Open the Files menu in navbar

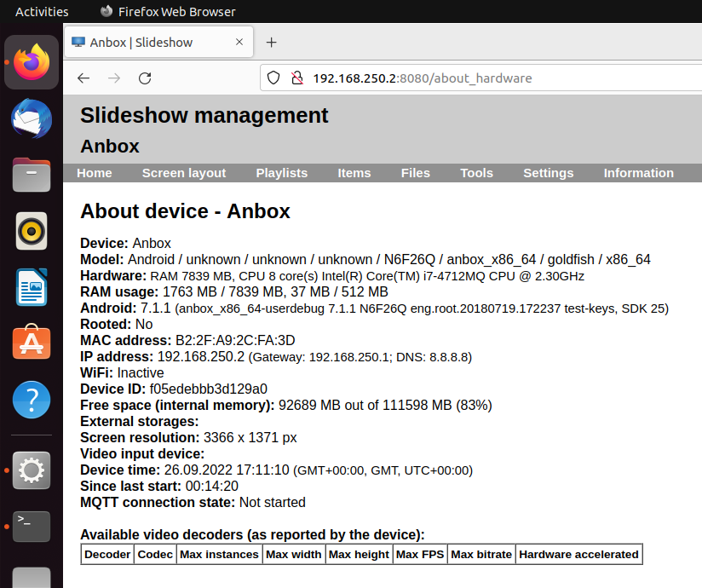pos(416,173)
